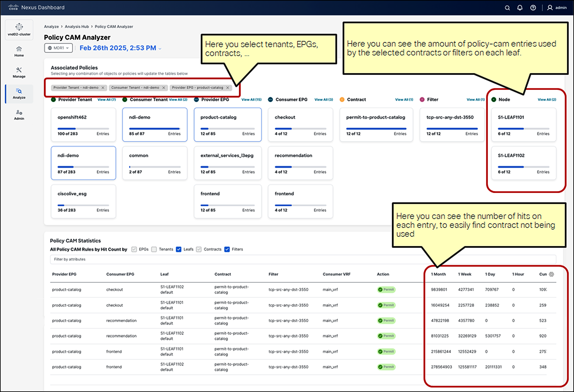
Task: Open the Feb 26th 2025 time picker
Action: point(121,48)
